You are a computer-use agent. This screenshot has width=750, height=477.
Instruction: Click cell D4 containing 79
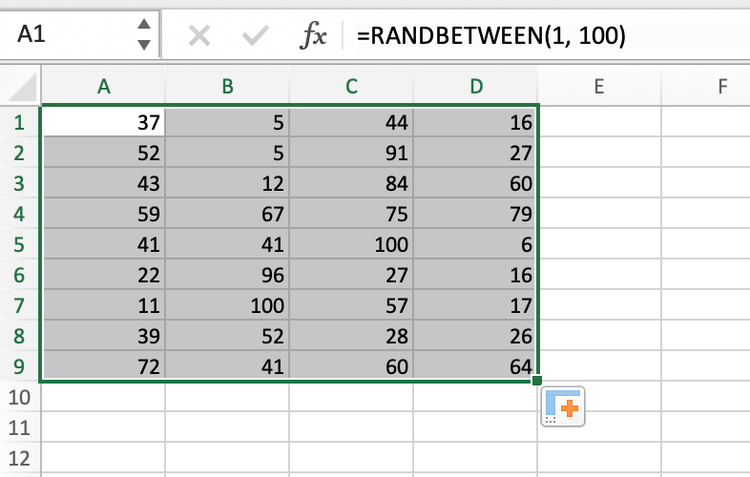(475, 214)
